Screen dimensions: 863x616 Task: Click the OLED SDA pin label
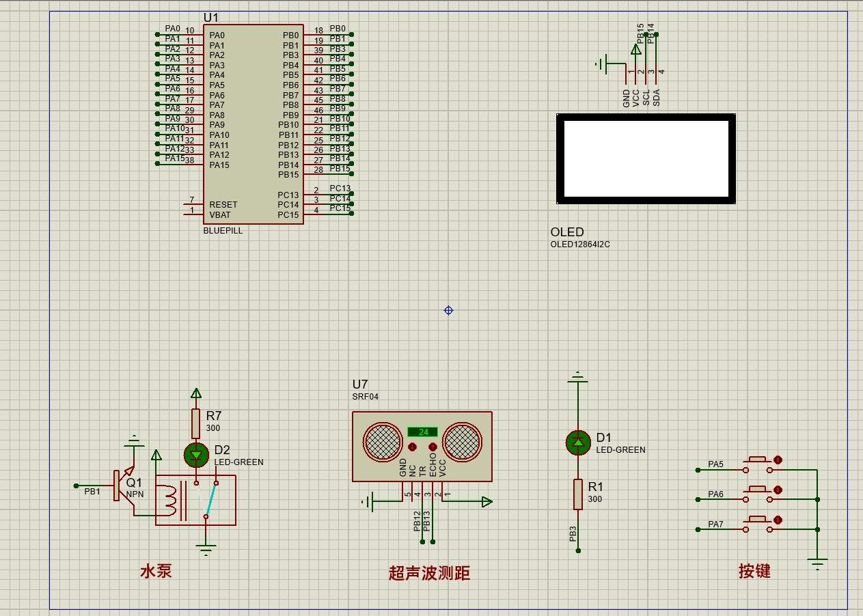(657, 99)
